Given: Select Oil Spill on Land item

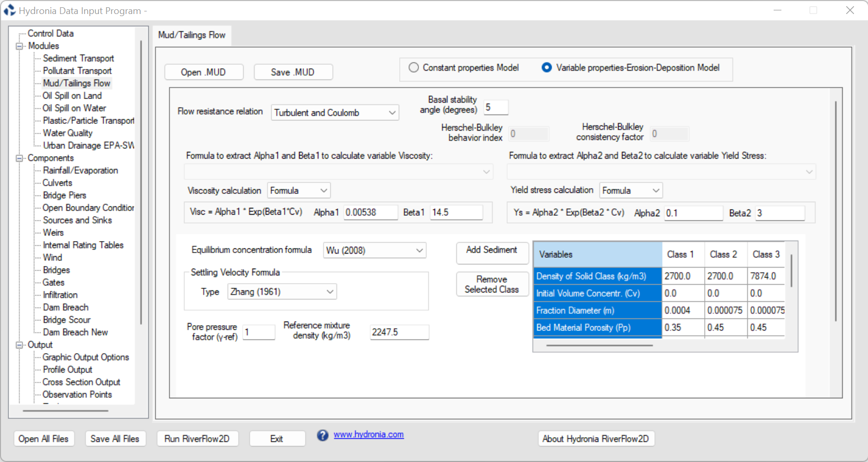Looking at the screenshot, I should pyautogui.click(x=72, y=95).
